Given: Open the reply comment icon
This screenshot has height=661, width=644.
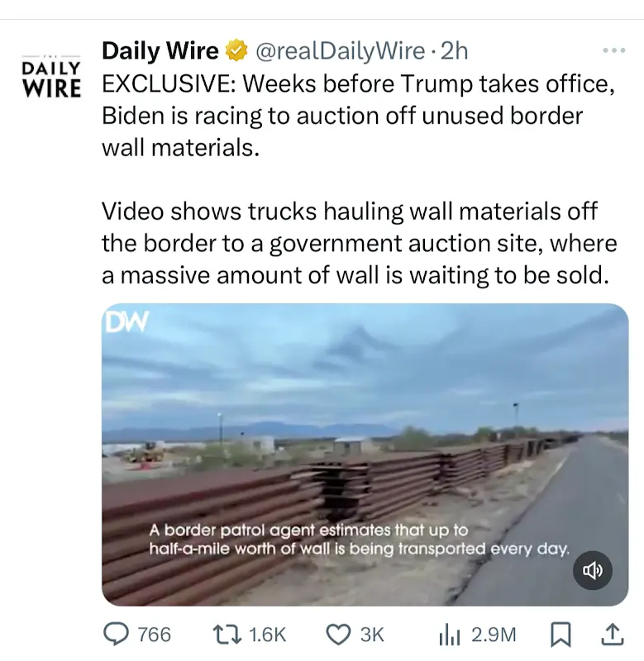Looking at the screenshot, I should [117, 635].
